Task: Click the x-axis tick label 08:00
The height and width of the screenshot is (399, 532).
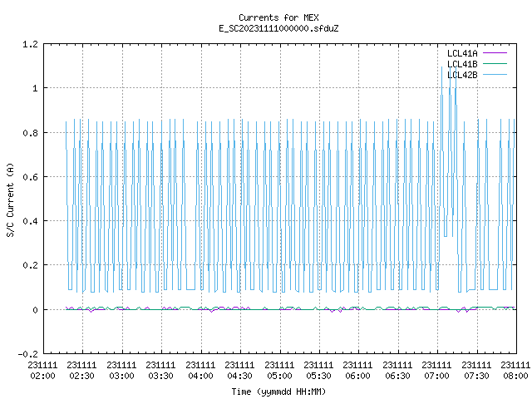Action: pyautogui.click(x=515, y=376)
